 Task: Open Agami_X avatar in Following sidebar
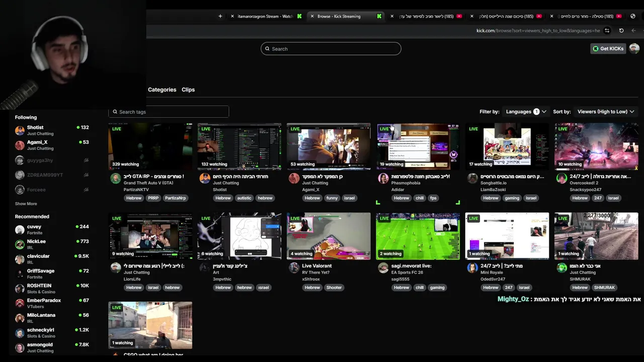[x=20, y=145]
